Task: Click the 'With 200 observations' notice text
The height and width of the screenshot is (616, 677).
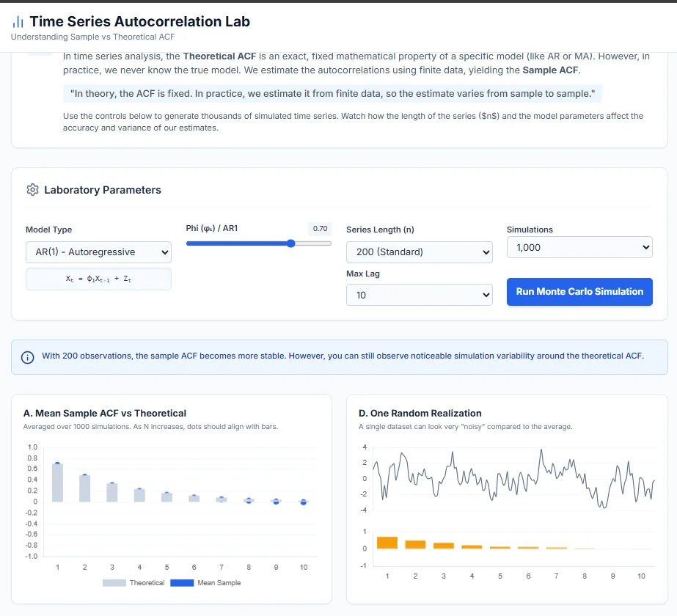Action: 343,356
